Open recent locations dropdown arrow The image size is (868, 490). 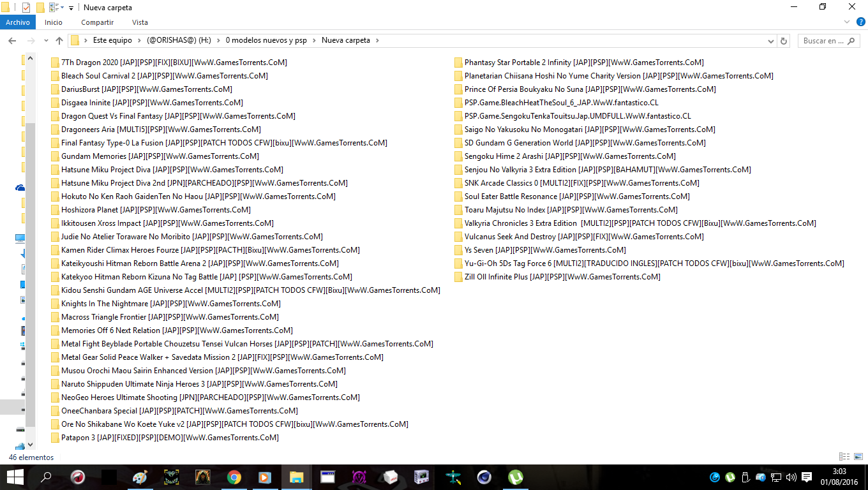click(45, 41)
